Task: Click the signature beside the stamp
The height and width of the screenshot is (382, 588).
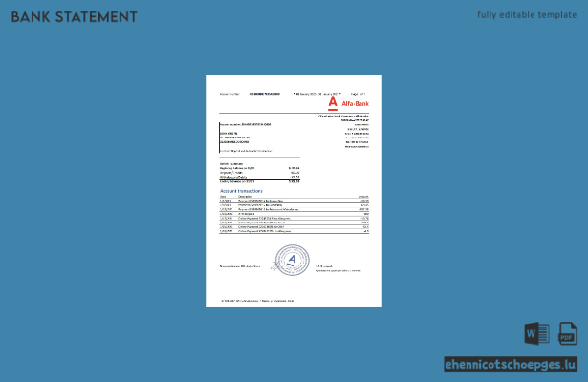Action: pos(274,266)
